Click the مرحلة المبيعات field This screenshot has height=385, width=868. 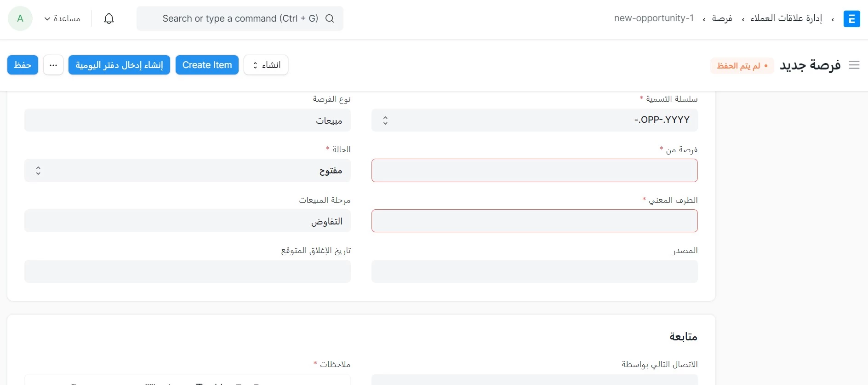click(188, 221)
